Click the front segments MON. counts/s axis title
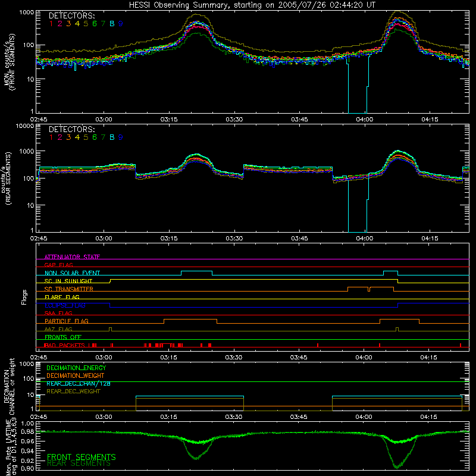This screenshot has height=476, width=476. pos(9,62)
